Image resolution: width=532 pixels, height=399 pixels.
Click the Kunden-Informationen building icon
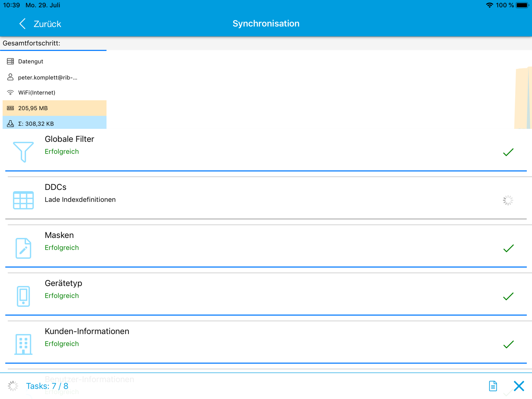(x=23, y=344)
